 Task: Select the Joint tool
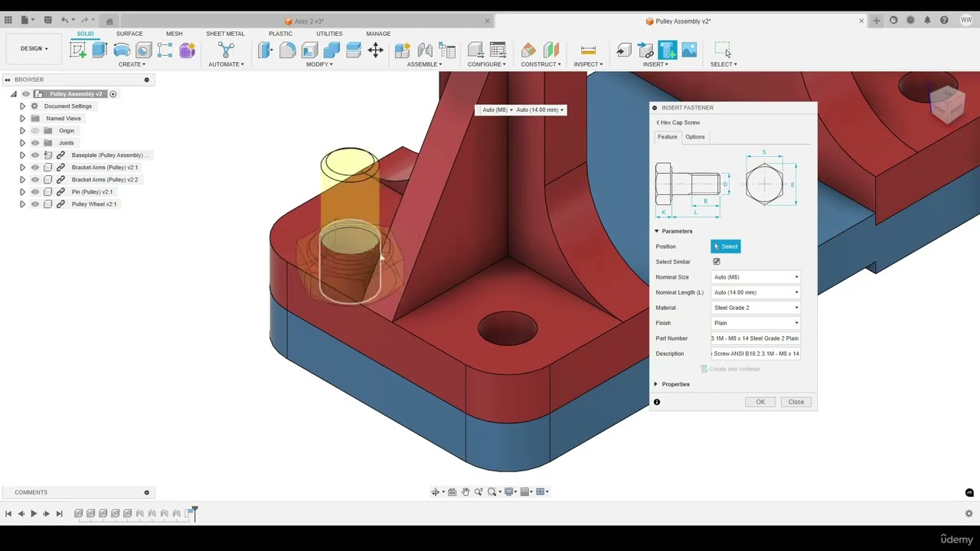(x=425, y=51)
